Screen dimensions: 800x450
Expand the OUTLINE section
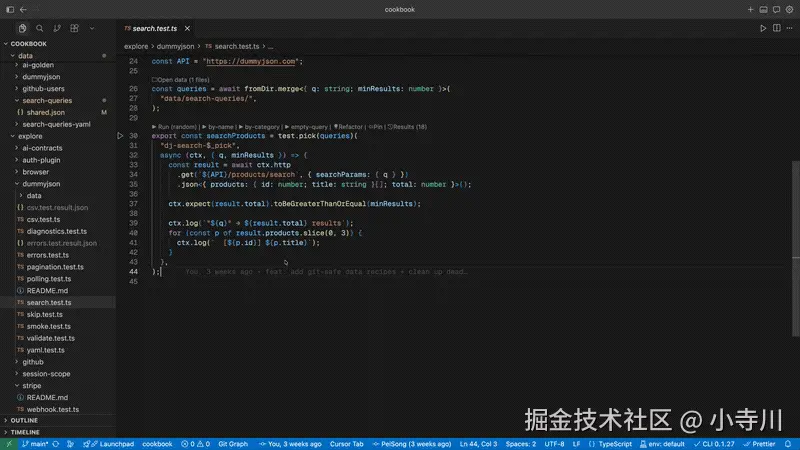tap(24, 420)
